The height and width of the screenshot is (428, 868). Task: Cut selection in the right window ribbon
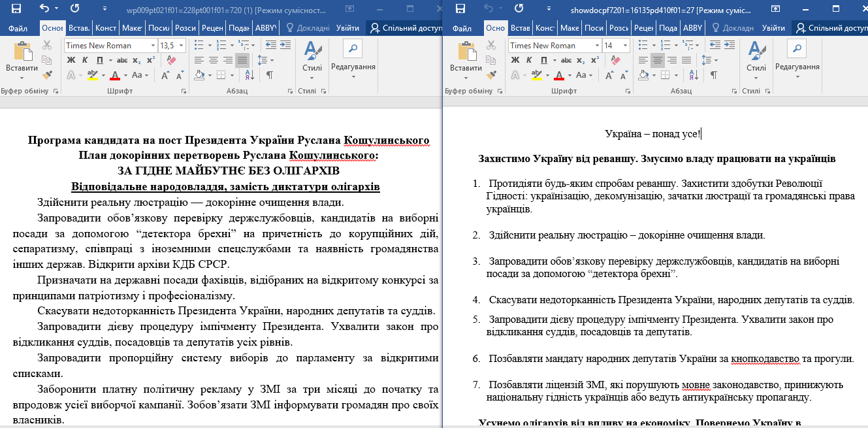point(491,45)
